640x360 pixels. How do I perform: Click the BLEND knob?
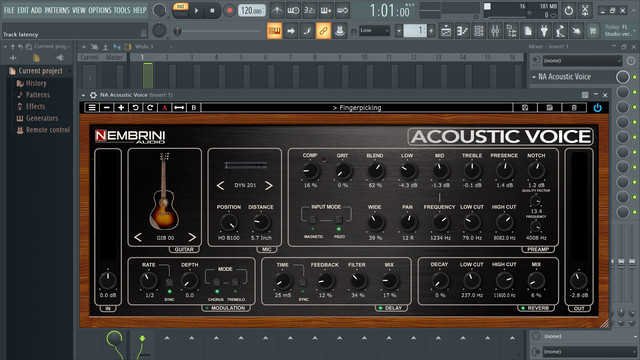pos(375,171)
